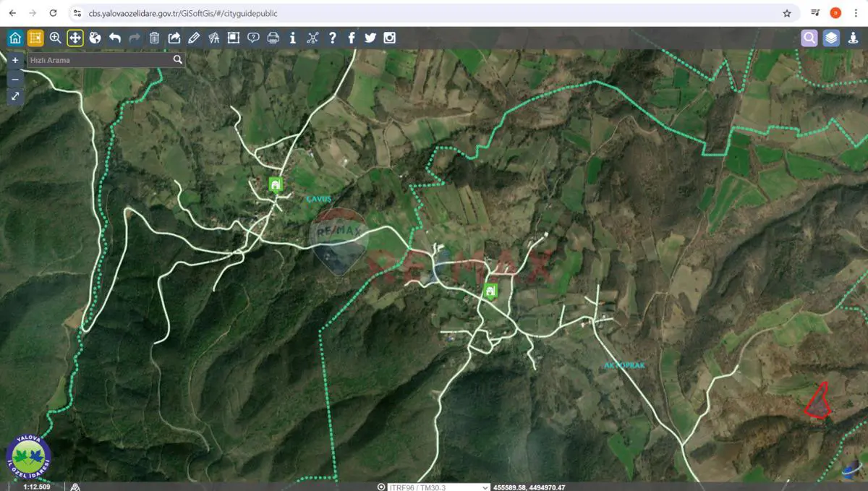Select the orange grid selection tool
Screen dimensions: 868x491
35,38
